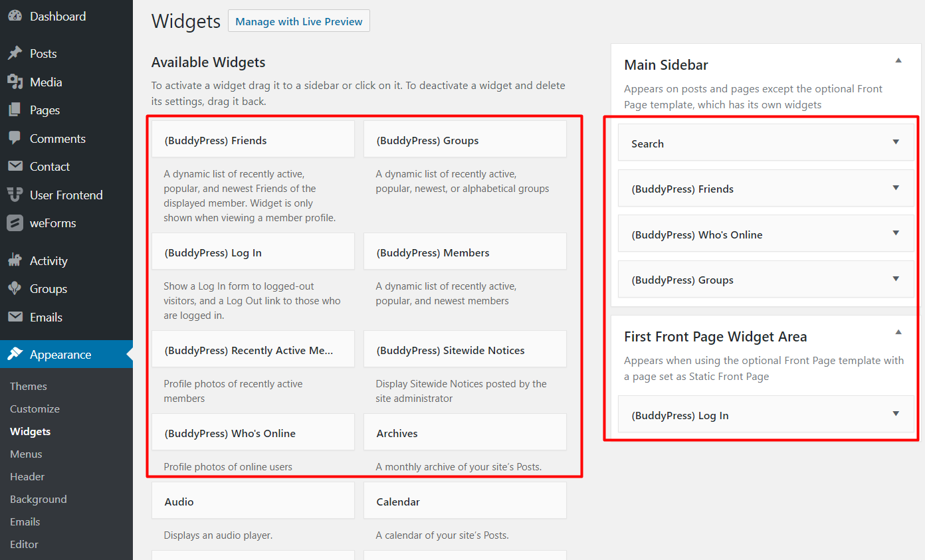925x560 pixels.
Task: Click the Contact envelope icon
Action: click(15, 167)
